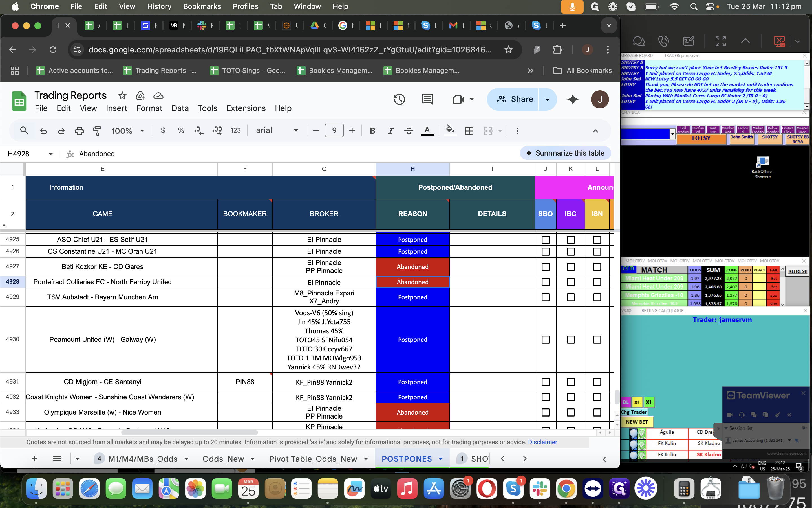812x508 pixels.
Task: Tick ISN checkbox for Peamount United row
Action: point(597,339)
